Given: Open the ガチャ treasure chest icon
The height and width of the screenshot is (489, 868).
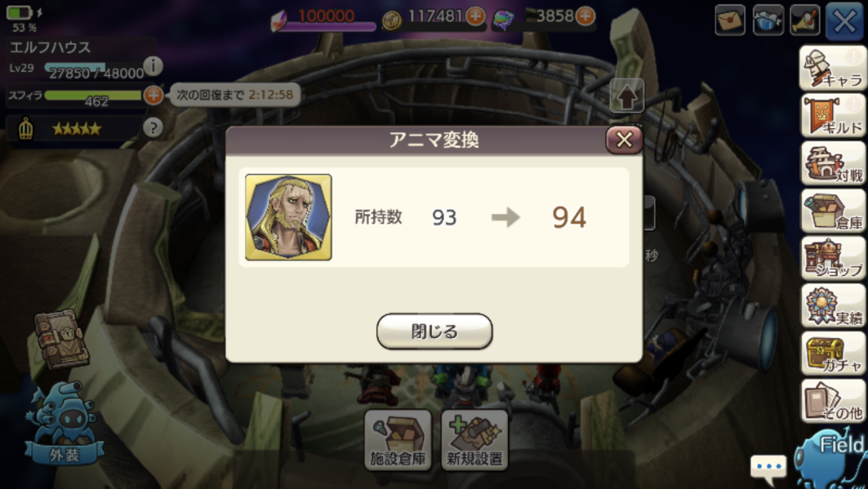Looking at the screenshot, I should pyautogui.click(x=833, y=354).
